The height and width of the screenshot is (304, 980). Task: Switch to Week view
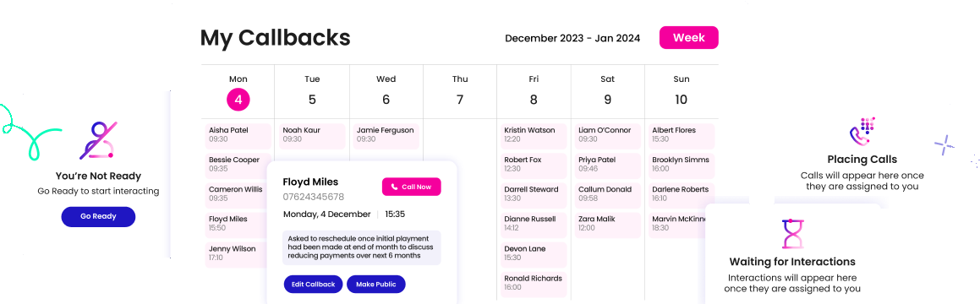point(689,37)
